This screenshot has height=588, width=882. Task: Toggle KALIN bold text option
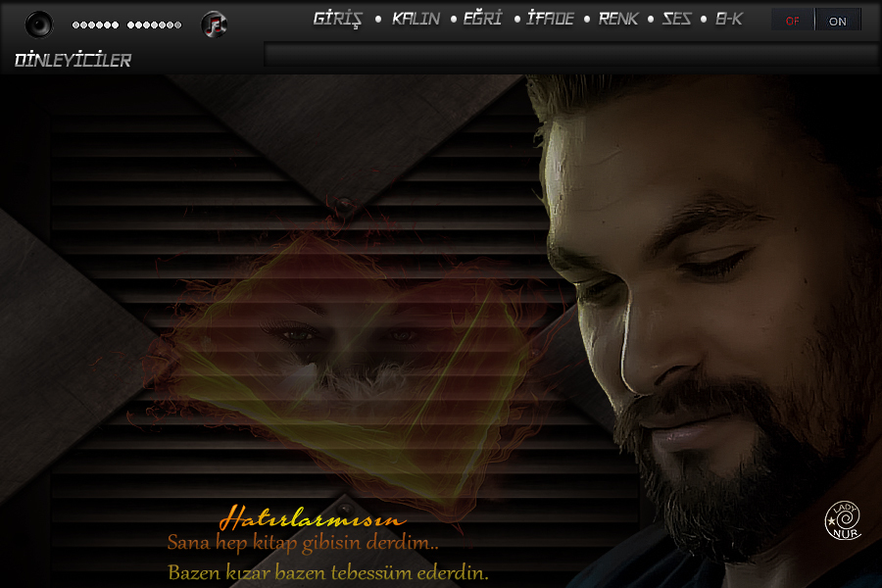416,19
